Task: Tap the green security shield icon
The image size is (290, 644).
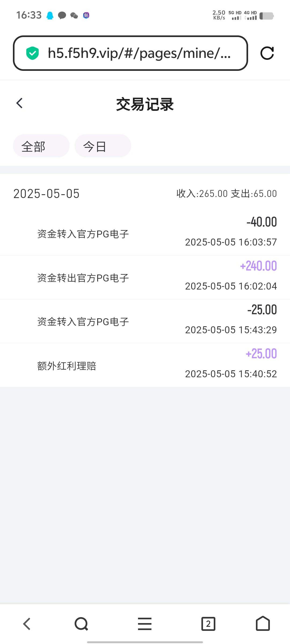Action: tap(32, 53)
